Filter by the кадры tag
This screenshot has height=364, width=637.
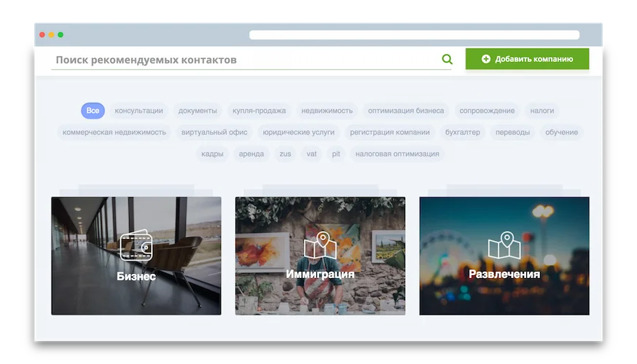click(x=212, y=154)
